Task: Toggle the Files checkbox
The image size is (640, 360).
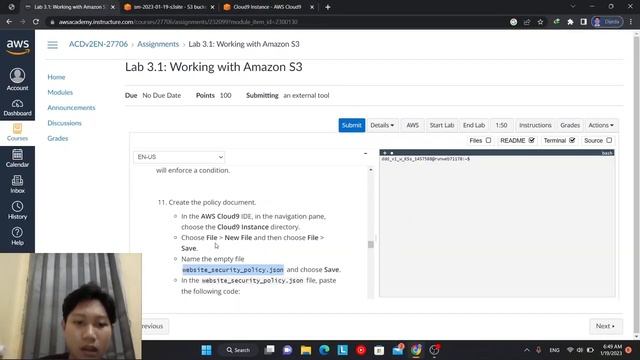Action: coord(488,140)
